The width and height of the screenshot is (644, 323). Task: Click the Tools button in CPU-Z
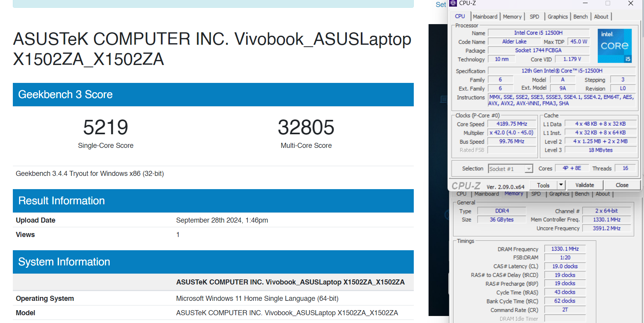tap(543, 185)
